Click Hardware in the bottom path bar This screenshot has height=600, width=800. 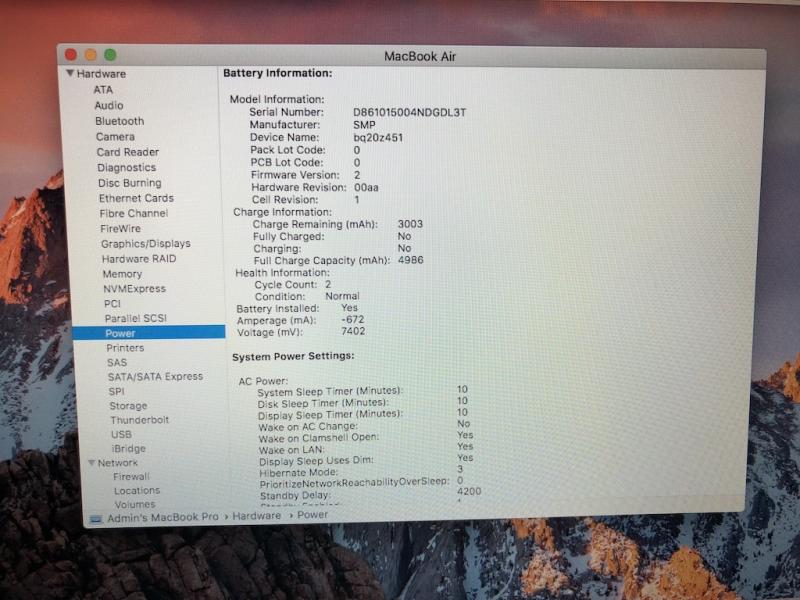coord(257,516)
